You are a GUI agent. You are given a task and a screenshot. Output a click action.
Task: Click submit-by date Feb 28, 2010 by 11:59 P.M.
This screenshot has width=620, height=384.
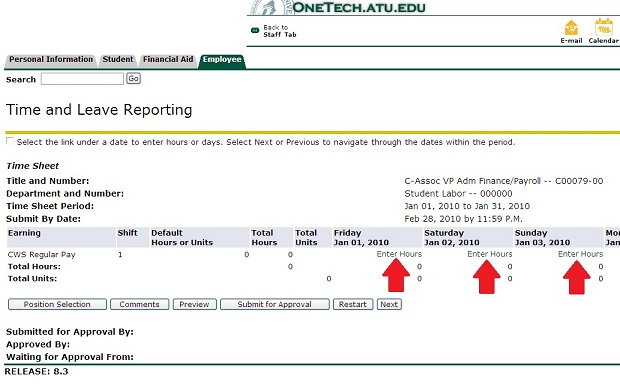[463, 219]
